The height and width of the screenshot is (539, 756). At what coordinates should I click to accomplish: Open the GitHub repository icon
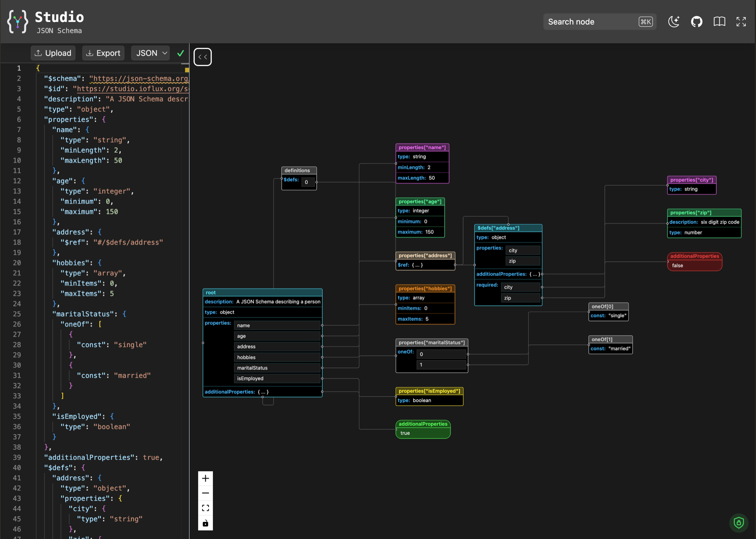coord(697,22)
